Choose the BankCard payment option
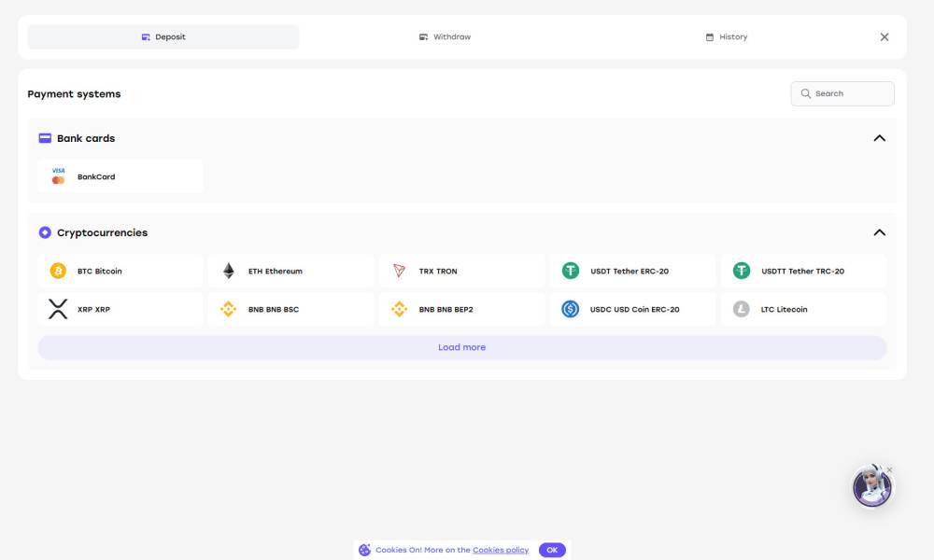934x560 pixels. 120,176
